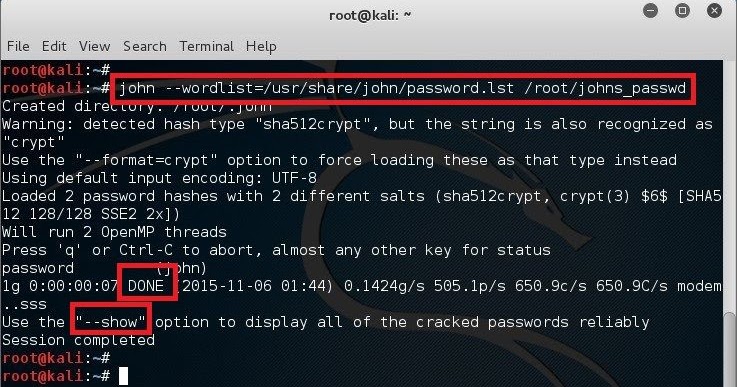737x387 pixels.
Task: Click the "Session completed" line
Action: pos(78,340)
